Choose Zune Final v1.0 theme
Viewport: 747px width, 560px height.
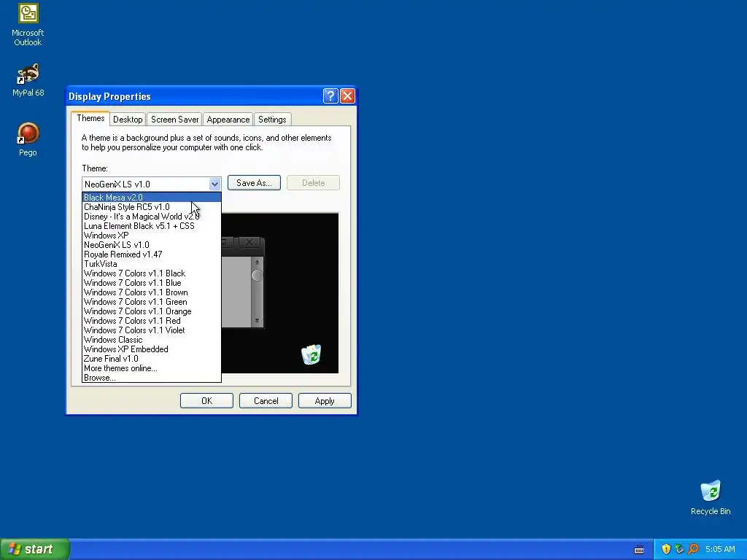[x=152, y=359]
